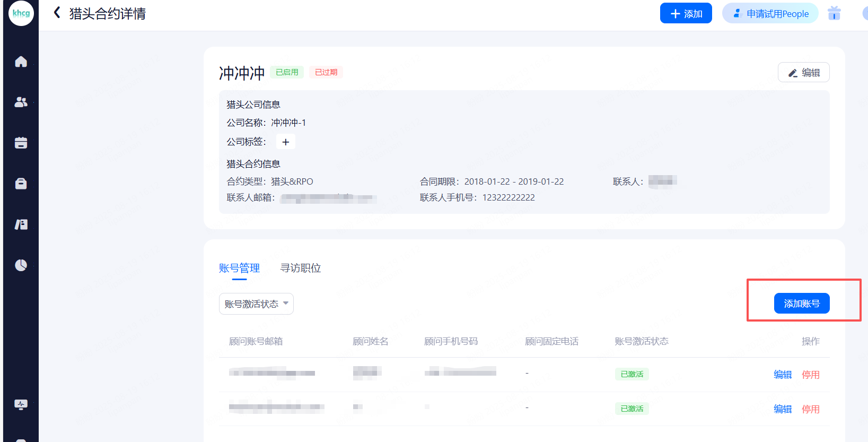Click 编辑 link in first account row

click(782, 375)
